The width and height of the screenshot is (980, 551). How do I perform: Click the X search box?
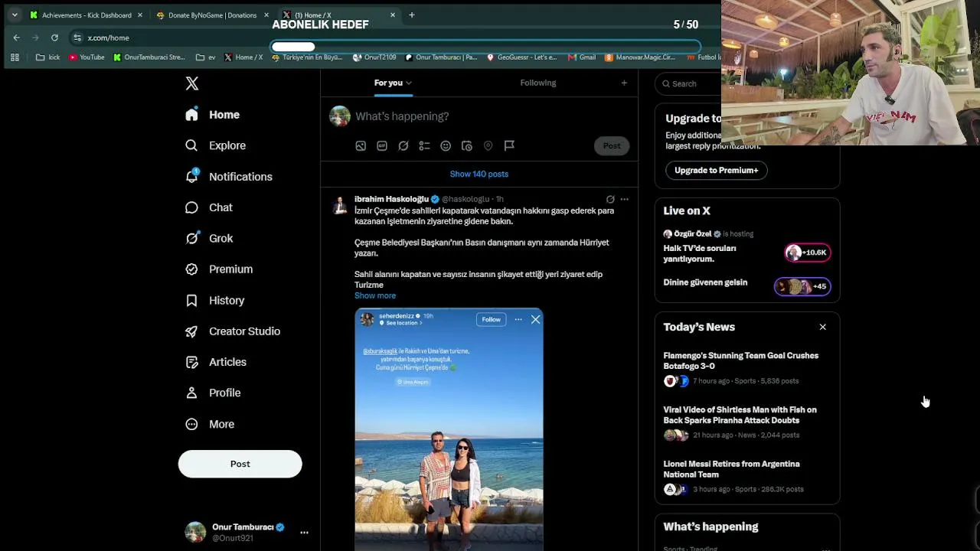point(689,83)
